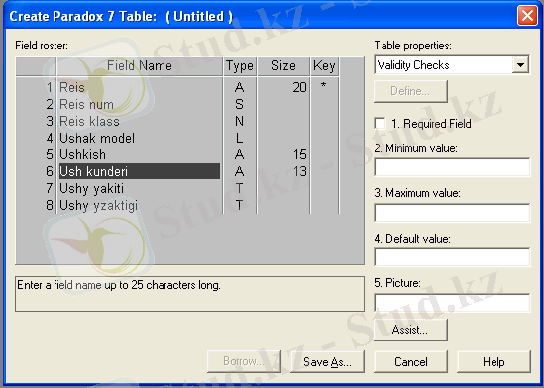Click the Minimum value input field
The image size is (544, 388).
[x=452, y=167]
